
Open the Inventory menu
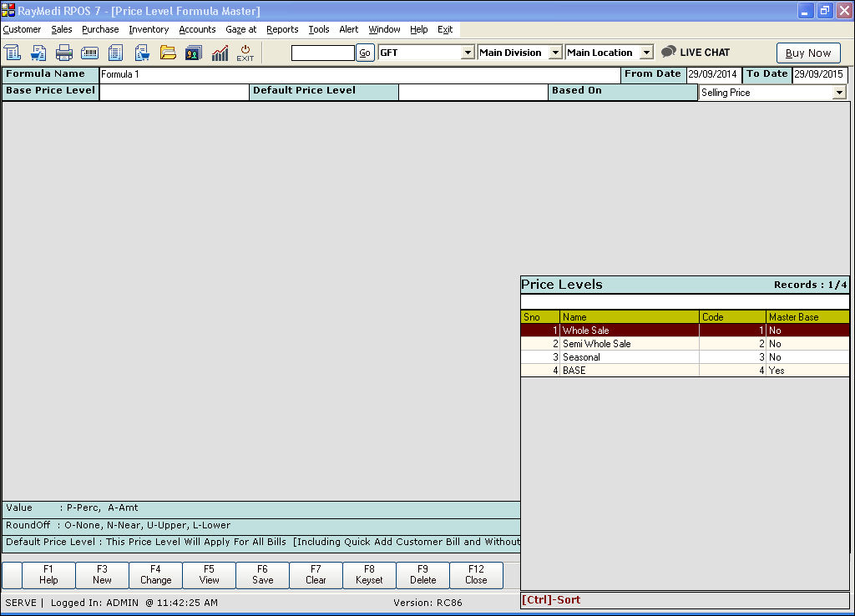click(x=149, y=29)
